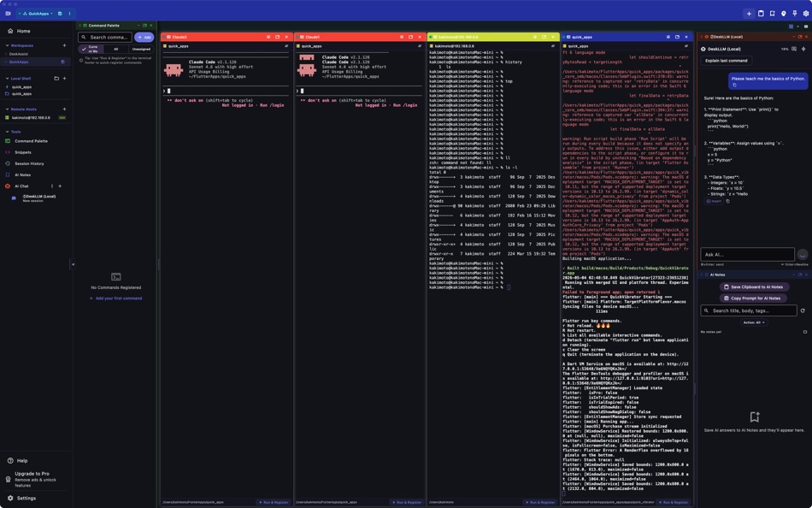Select the QuickApps workspace in the sidebar

(35, 62)
